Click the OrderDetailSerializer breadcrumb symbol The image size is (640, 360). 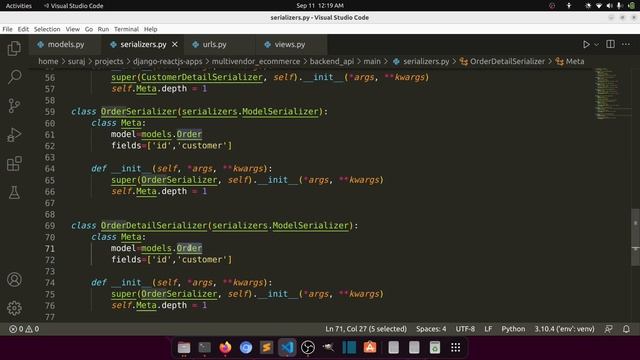point(507,61)
